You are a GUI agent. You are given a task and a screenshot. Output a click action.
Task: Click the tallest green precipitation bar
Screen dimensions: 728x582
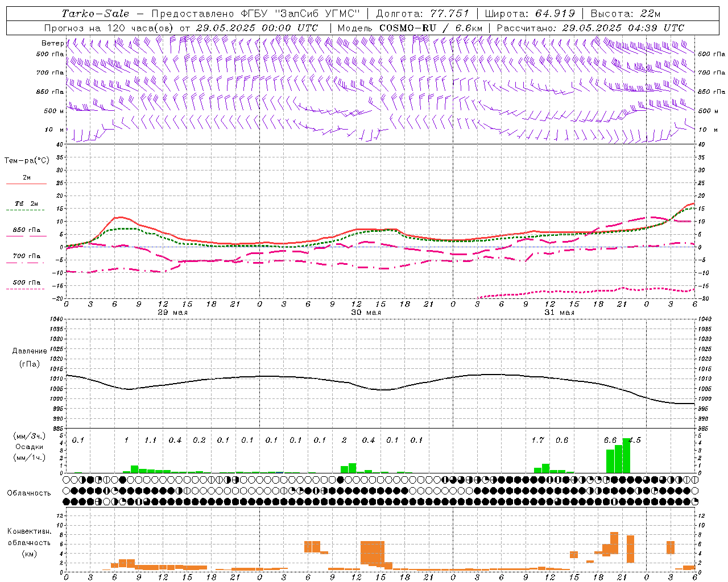626,456
